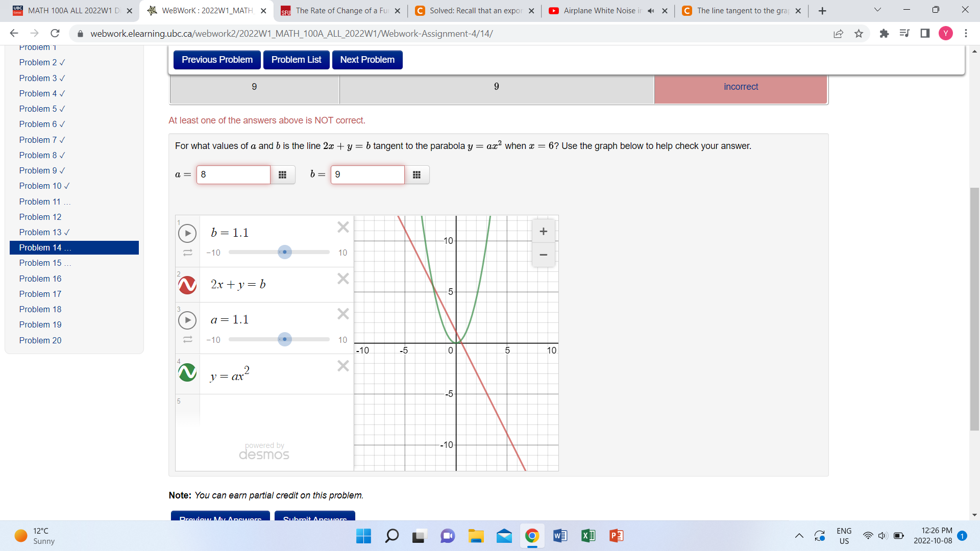This screenshot has height=551, width=980.
Task: Toggle the direction arrows on the b slider
Action: point(187,252)
